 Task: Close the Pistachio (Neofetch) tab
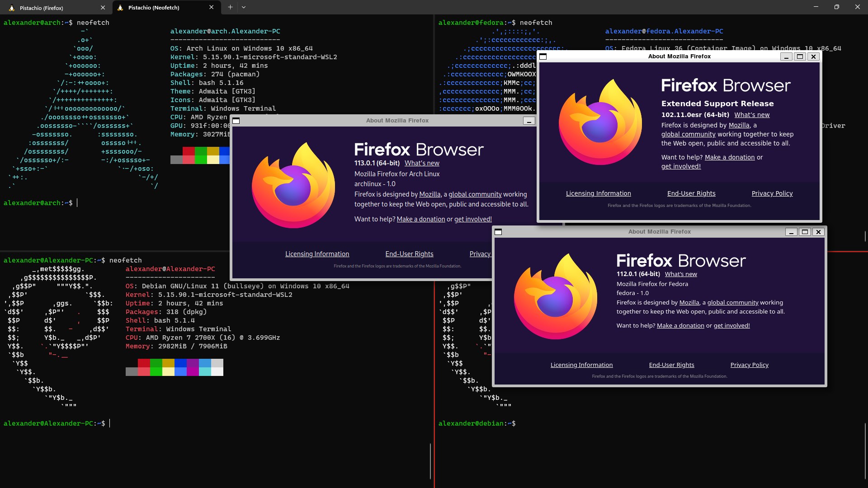(211, 7)
